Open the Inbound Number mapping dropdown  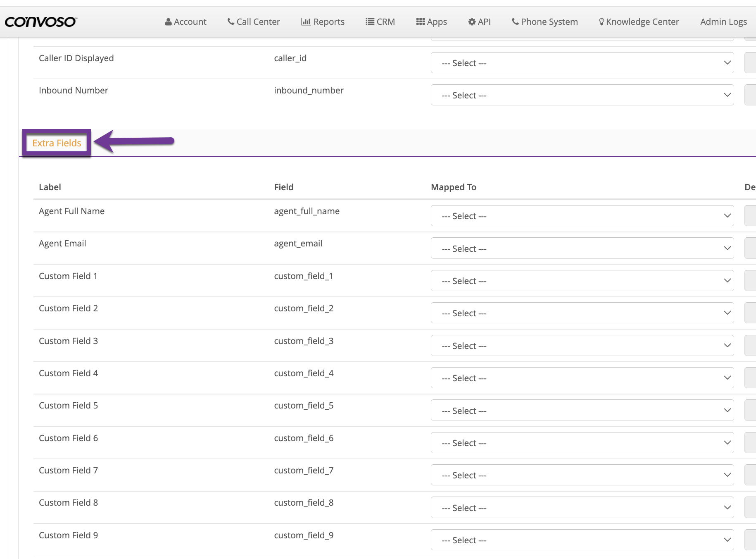click(x=582, y=95)
